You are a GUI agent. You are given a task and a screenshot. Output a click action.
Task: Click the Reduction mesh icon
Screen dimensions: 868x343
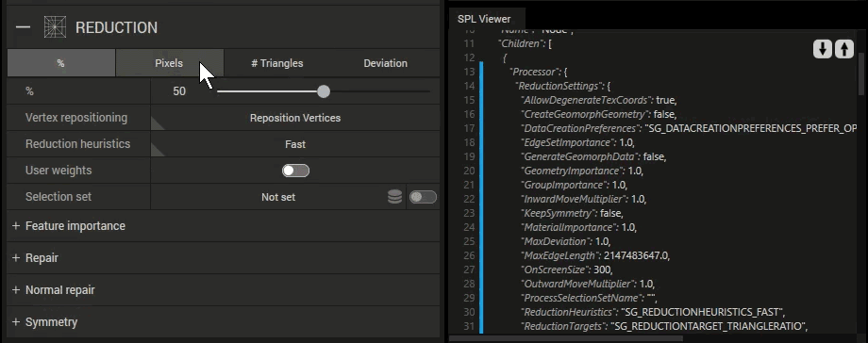(55, 27)
